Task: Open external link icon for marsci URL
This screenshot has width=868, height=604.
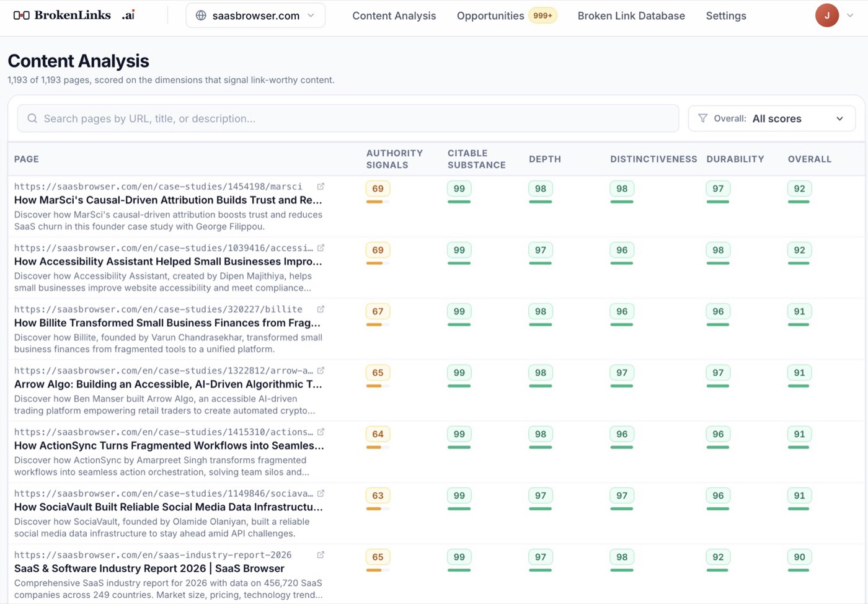Action: pos(321,186)
